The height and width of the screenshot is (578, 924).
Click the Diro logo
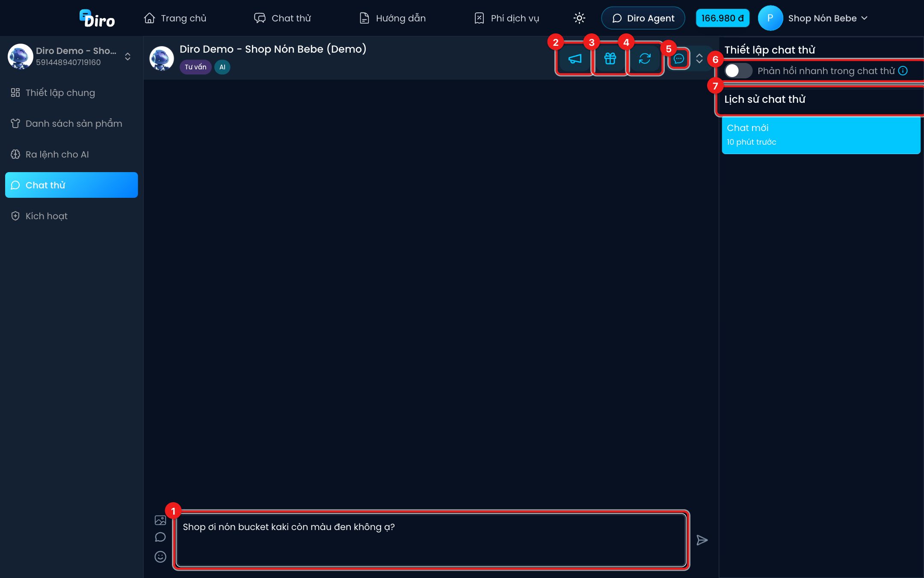coord(97,18)
